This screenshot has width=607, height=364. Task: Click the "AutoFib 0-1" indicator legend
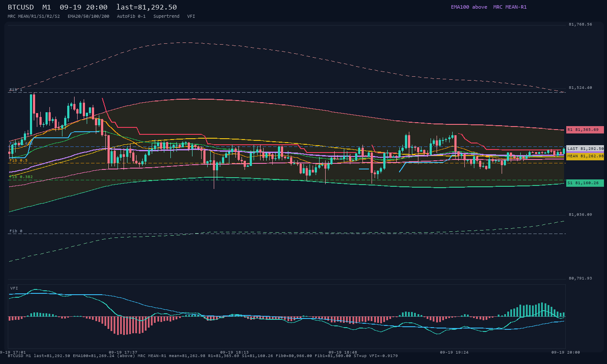131,16
